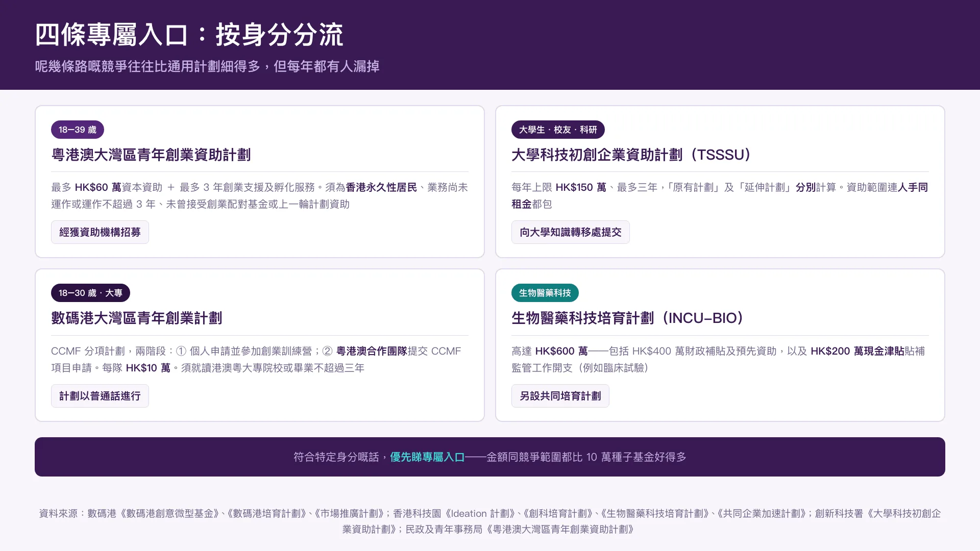Click the bold 分別 text in the TSSSU card
This screenshot has width=980, height=551.
(805, 187)
